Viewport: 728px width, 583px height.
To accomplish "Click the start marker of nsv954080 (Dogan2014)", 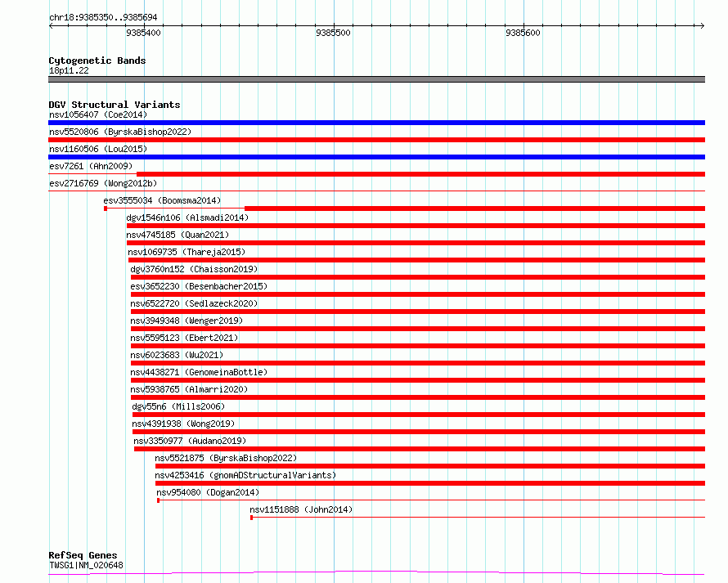I will tap(159, 500).
